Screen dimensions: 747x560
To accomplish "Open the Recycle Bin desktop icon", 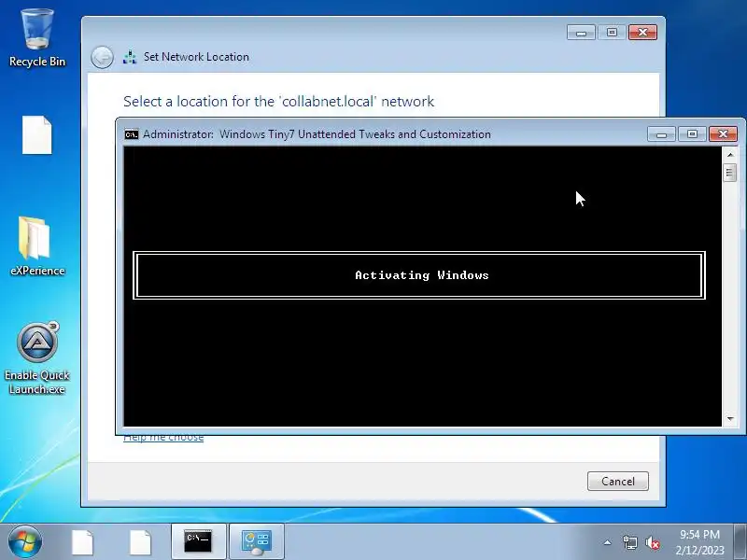I will [37, 38].
